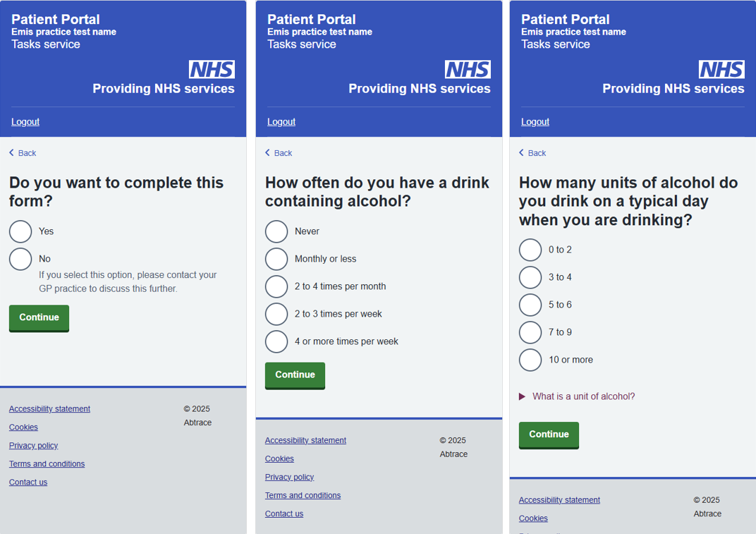Click NHS logo on the alcohol units page
The height and width of the screenshot is (534, 756).
click(x=721, y=69)
